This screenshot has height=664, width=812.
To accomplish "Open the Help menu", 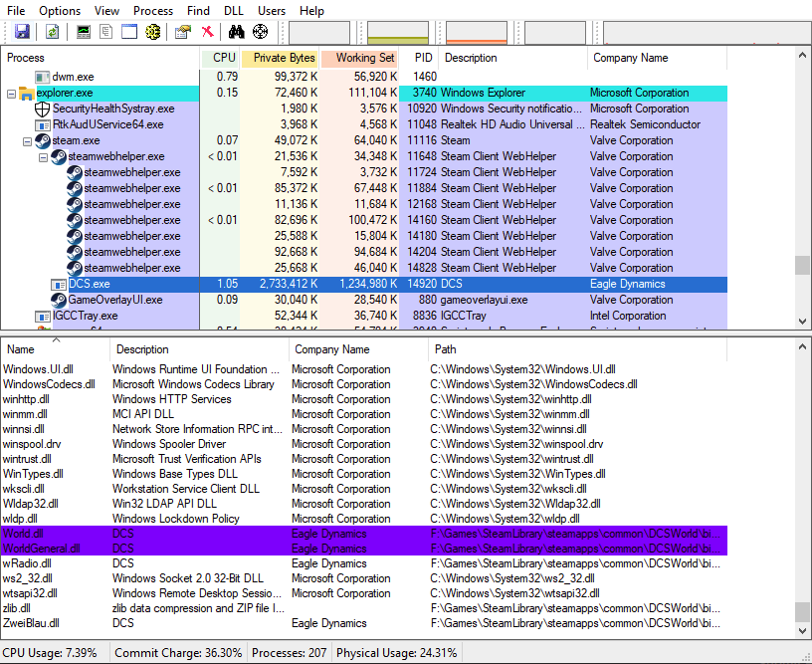I will (x=311, y=11).
